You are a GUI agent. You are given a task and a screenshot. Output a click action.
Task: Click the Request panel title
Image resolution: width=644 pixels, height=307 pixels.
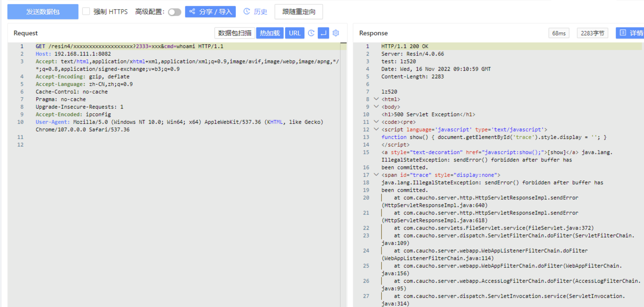pos(25,33)
